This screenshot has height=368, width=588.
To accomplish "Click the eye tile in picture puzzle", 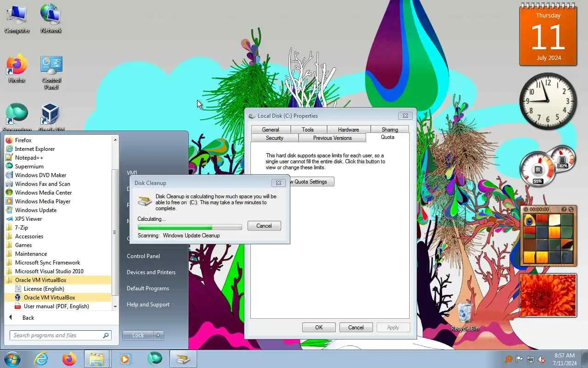I will pyautogui.click(x=530, y=220).
